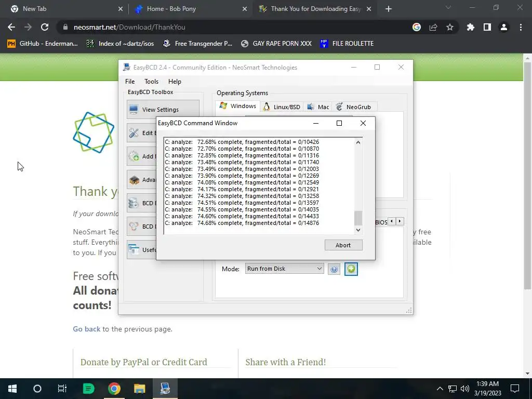Reload the current page
Screen dimensions: 532x399
(x=45, y=27)
